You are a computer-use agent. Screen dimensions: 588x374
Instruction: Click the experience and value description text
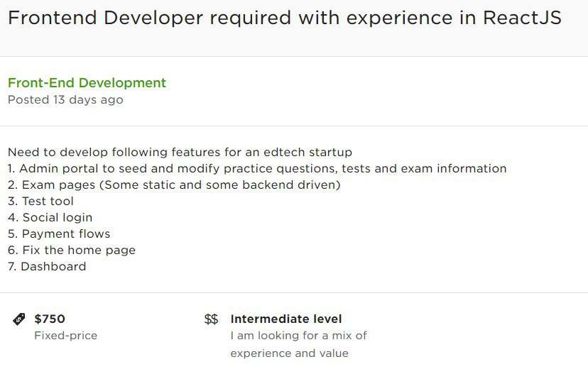coord(290,353)
